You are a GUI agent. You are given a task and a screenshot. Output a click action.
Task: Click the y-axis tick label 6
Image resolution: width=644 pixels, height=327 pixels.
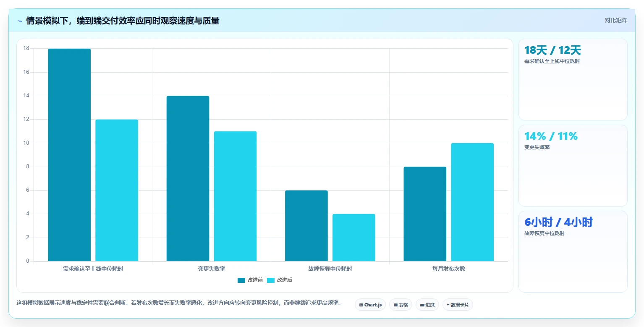28,190
